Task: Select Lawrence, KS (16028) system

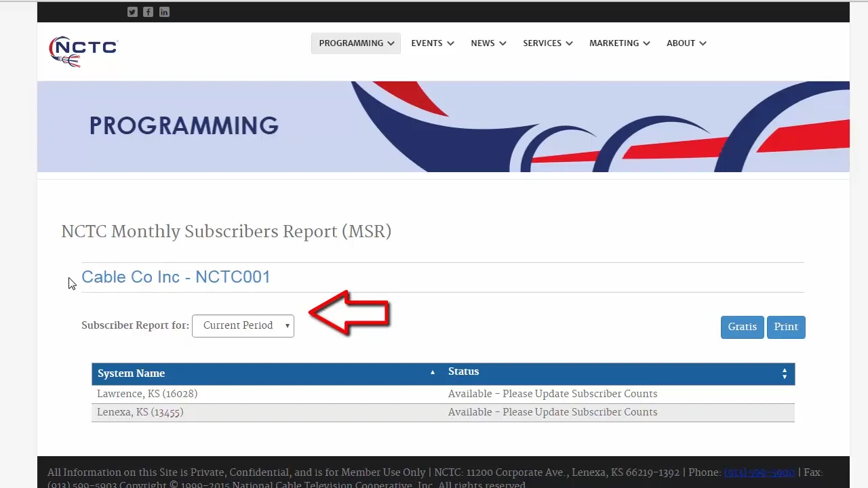Action: click(147, 394)
